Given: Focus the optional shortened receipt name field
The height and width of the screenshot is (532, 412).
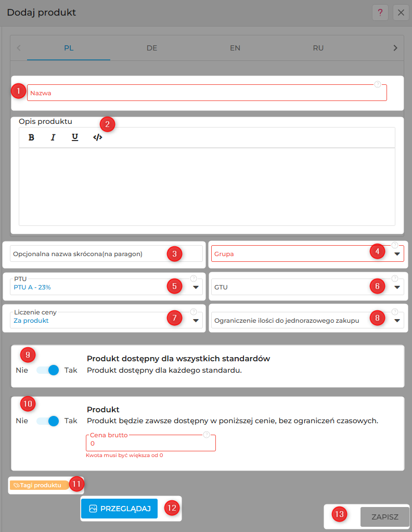Looking at the screenshot, I should click(106, 254).
